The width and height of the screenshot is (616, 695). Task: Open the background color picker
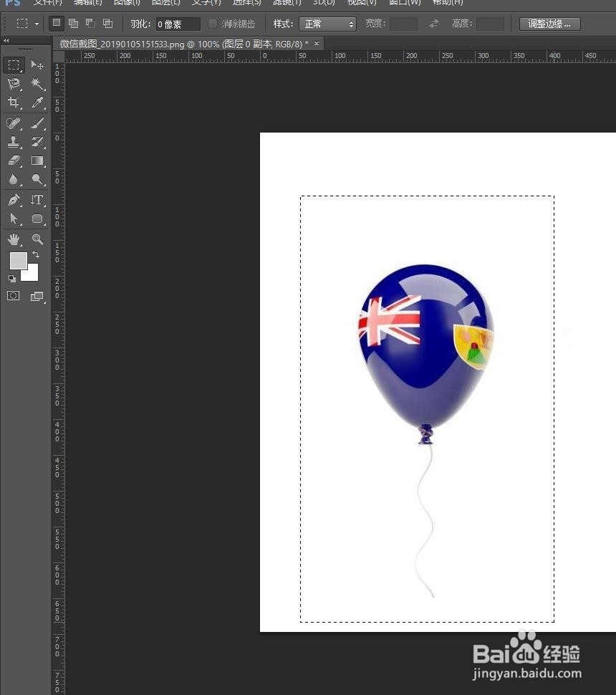pos(32,275)
